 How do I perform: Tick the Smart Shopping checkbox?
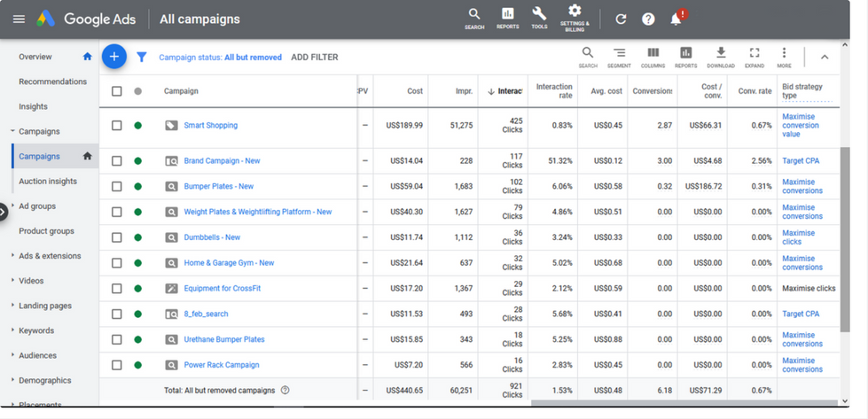[x=117, y=126]
